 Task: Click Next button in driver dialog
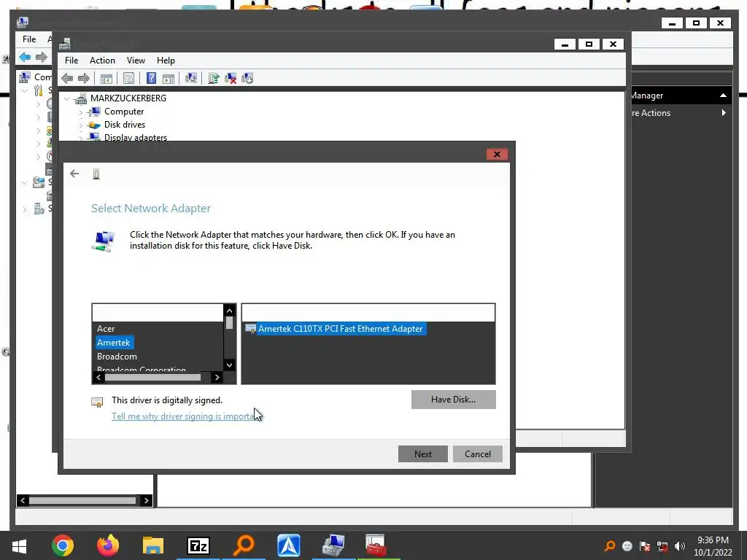click(x=422, y=454)
